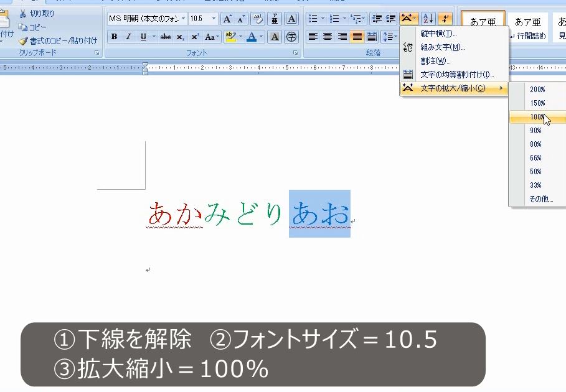Screen dimensions: 566x392
Task: Open the Font group dialog launcher
Action: click(295, 53)
